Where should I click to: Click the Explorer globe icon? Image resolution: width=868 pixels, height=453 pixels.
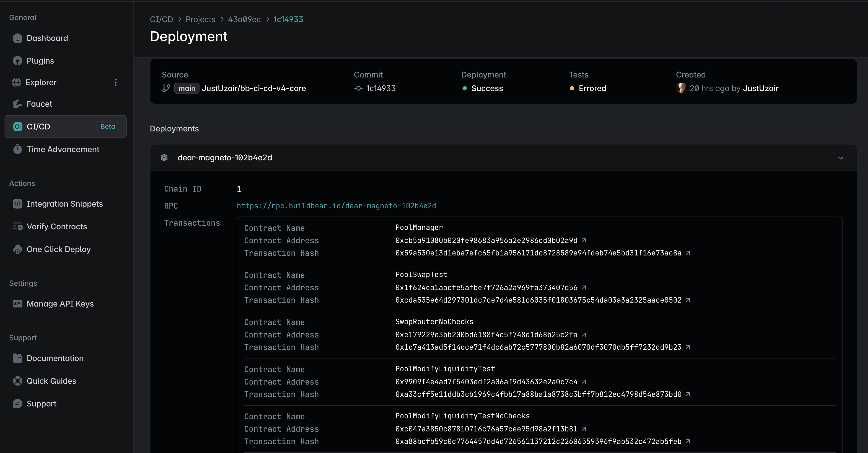pos(16,82)
